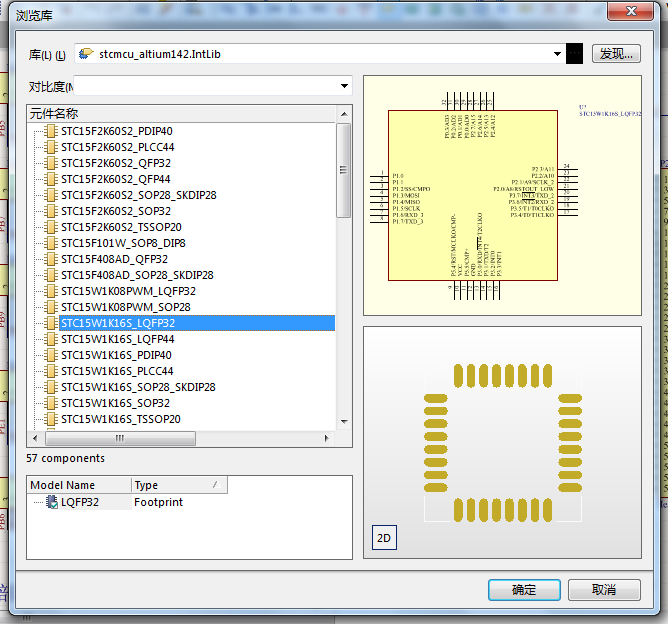Click the STC15F2K60S2_QFP44 component icon

[51, 179]
